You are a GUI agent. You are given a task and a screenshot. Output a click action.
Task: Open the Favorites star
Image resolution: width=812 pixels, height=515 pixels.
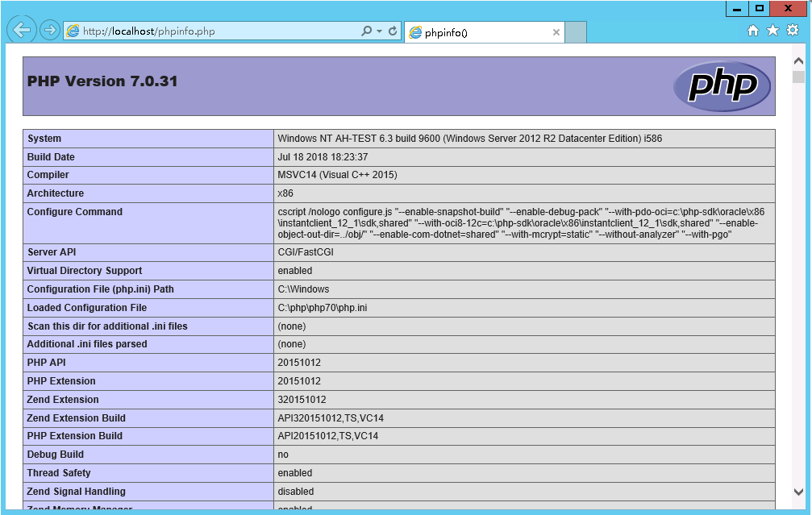click(772, 31)
